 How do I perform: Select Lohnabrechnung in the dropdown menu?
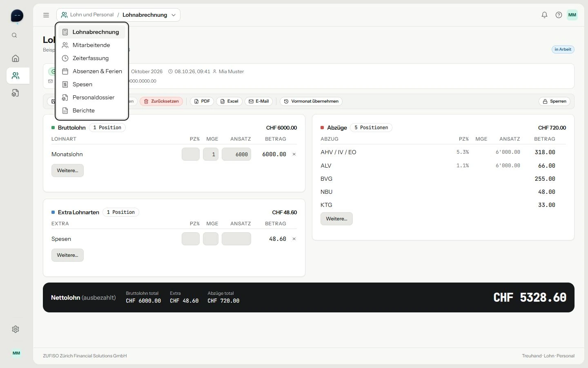point(92,32)
